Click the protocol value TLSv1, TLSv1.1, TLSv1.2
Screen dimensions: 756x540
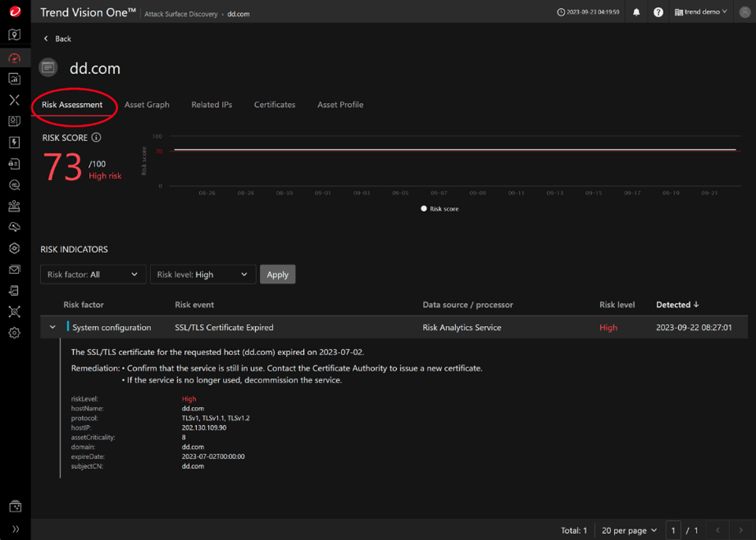click(x=216, y=418)
